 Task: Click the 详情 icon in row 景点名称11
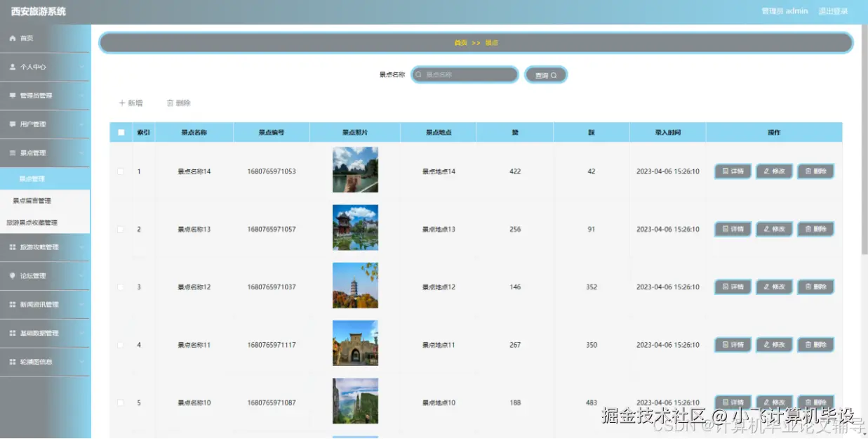coord(726,345)
